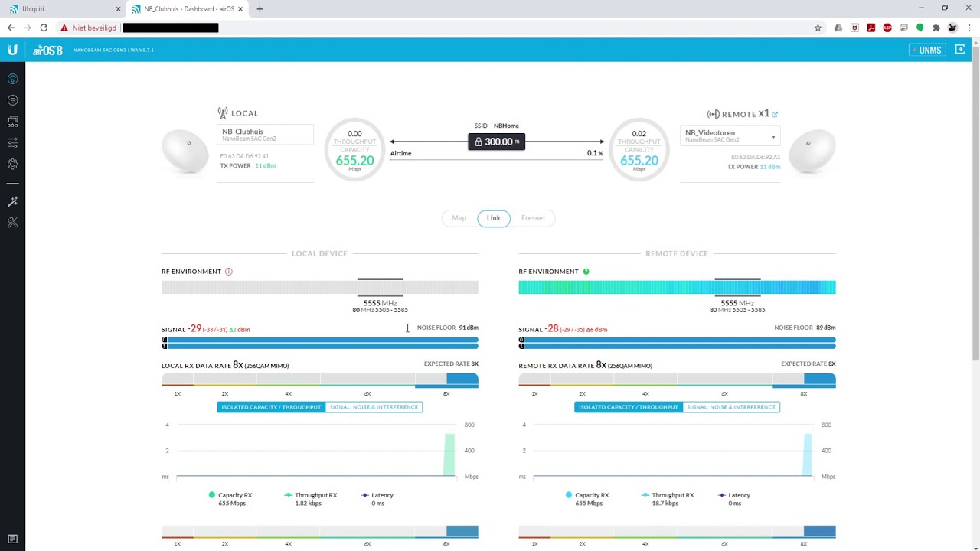This screenshot has width=980, height=551.
Task: Click the local NanoBeam device image
Action: point(185,151)
